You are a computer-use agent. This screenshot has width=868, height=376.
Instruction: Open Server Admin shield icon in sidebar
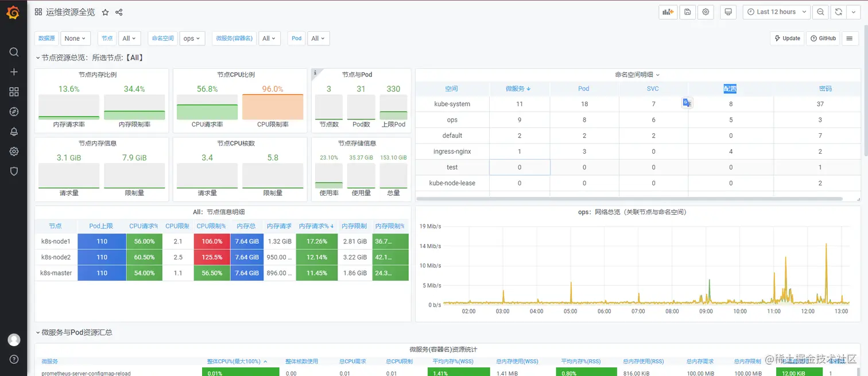pos(14,171)
